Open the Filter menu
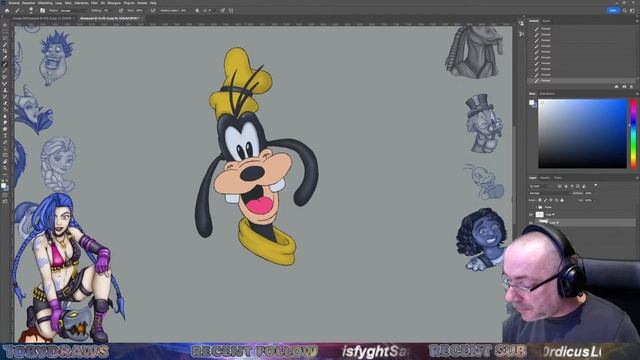Image resolution: width=640 pixels, height=360 pixels. point(94,3)
